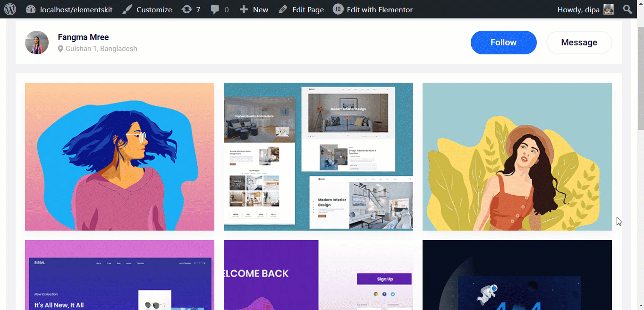
Task: Click the Fangma Mree name
Action: click(83, 37)
